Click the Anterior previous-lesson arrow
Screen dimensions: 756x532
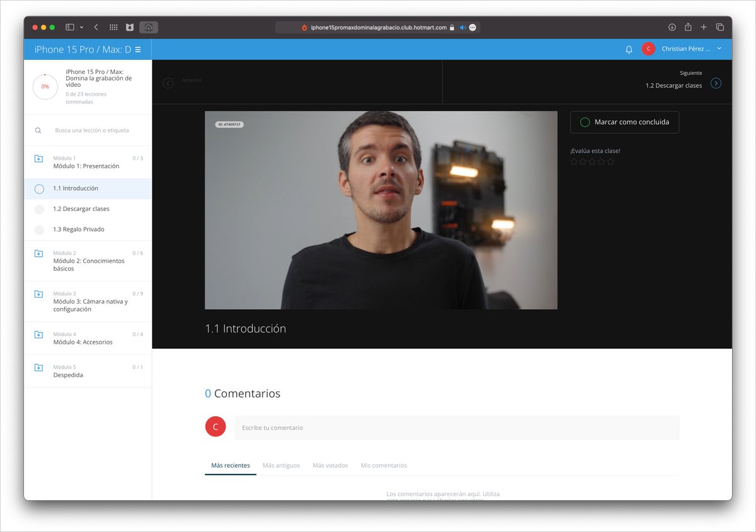[168, 83]
